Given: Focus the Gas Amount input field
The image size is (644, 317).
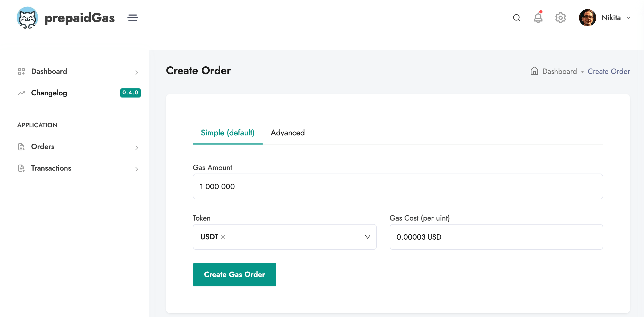Looking at the screenshot, I should (398, 186).
